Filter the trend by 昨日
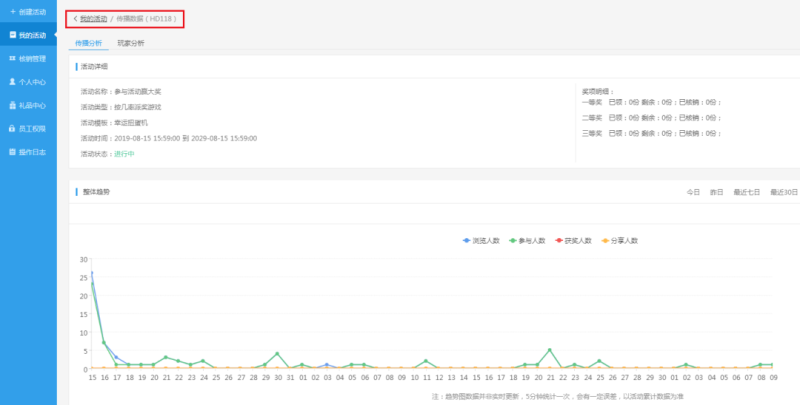The image size is (800, 405). point(716,191)
